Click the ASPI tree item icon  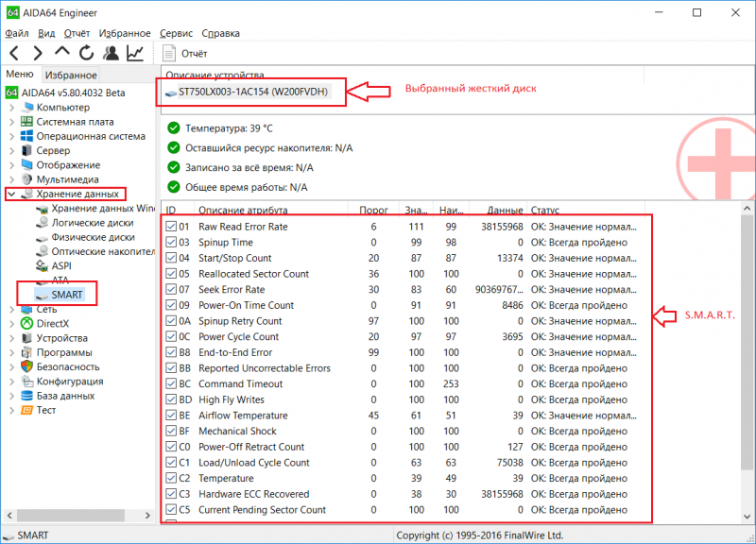click(x=43, y=265)
